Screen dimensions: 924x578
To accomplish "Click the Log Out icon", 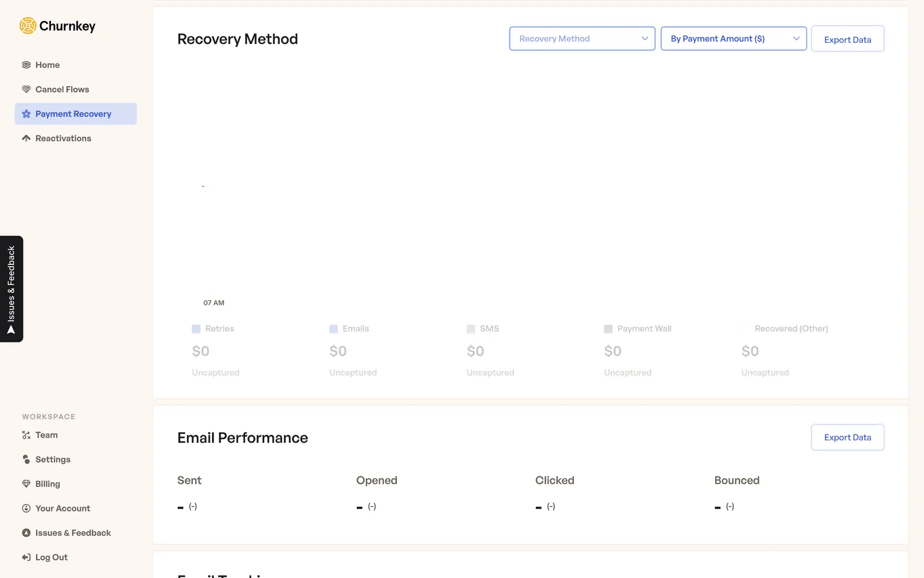I will [x=26, y=558].
